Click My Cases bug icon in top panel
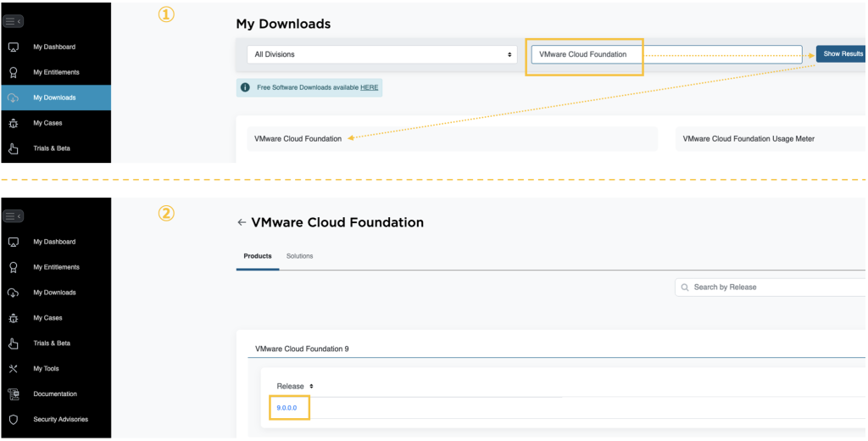The height and width of the screenshot is (441, 868). click(14, 124)
